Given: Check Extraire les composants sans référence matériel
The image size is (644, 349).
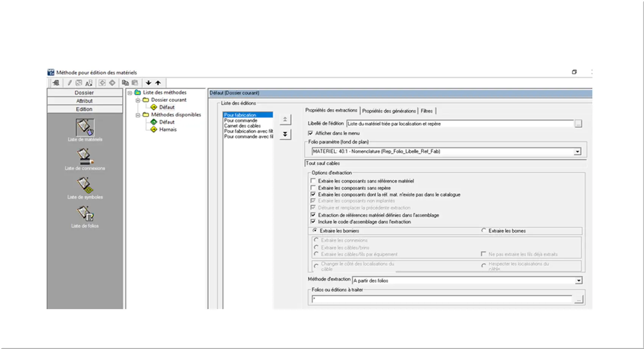Looking at the screenshot, I should click(x=313, y=181).
